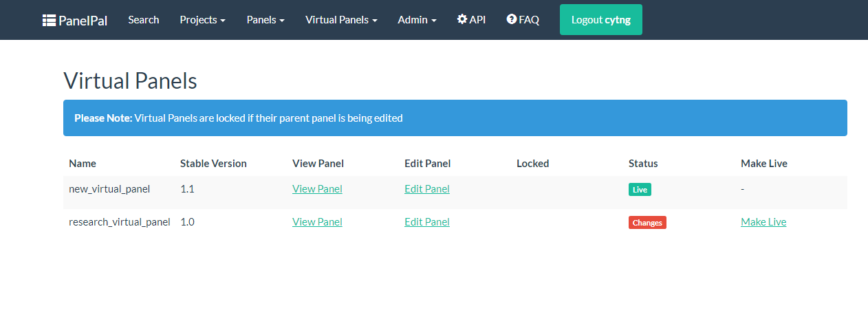Image resolution: width=868 pixels, height=328 pixels.
Task: Open the Virtual Panels dropdown menu
Action: (341, 20)
